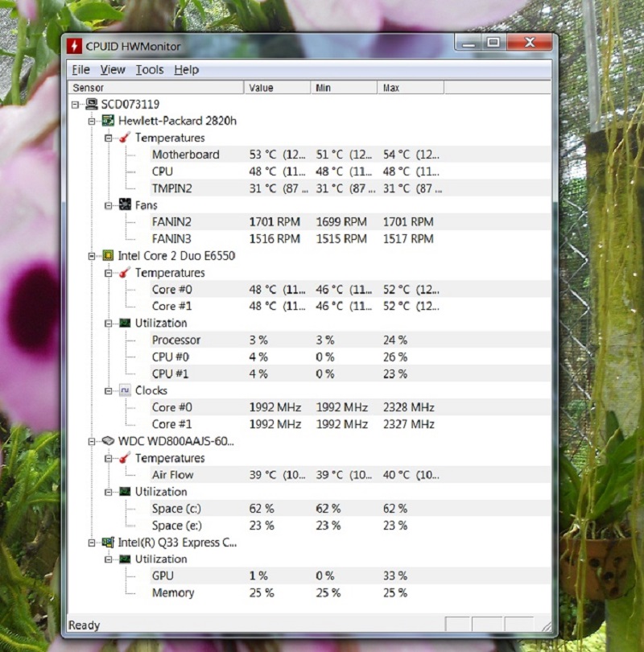Image resolution: width=644 pixels, height=652 pixels.
Task: Click the window resize grip in status bar
Action: click(x=547, y=626)
